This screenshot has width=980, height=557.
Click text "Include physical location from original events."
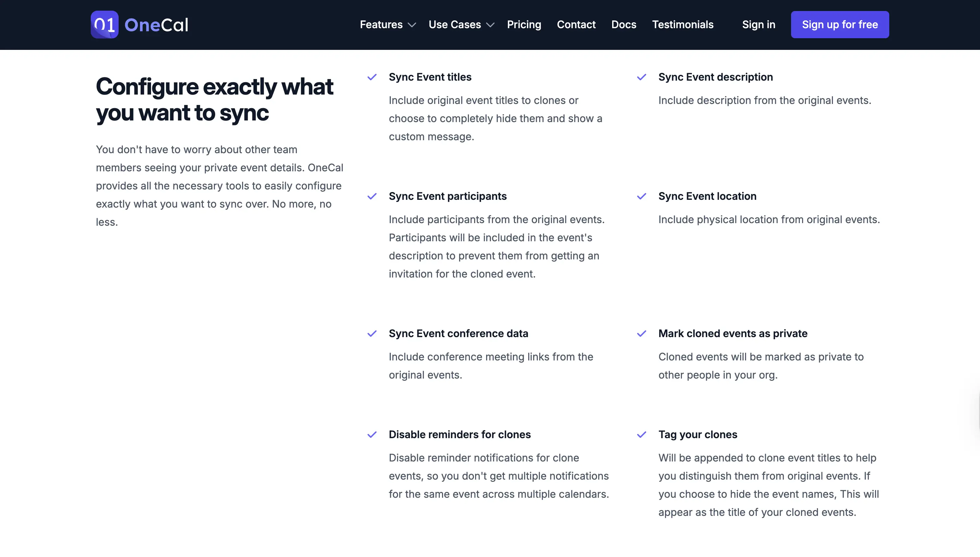(769, 220)
